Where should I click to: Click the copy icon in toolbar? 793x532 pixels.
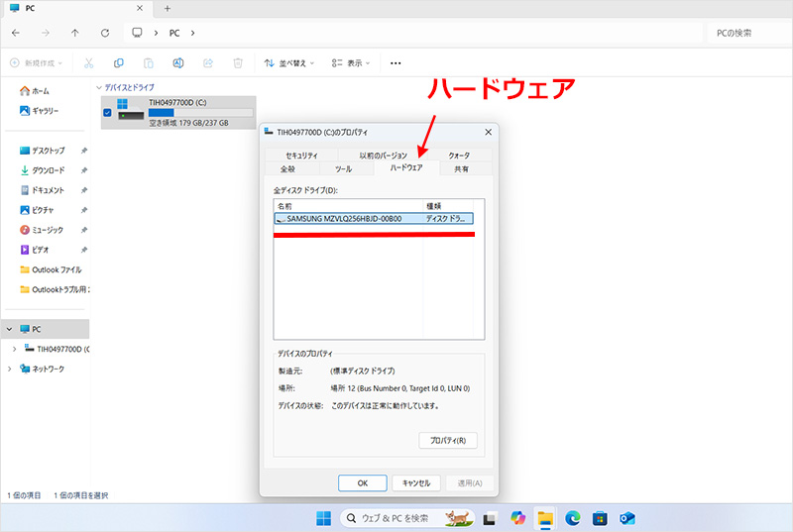pyautogui.click(x=119, y=62)
